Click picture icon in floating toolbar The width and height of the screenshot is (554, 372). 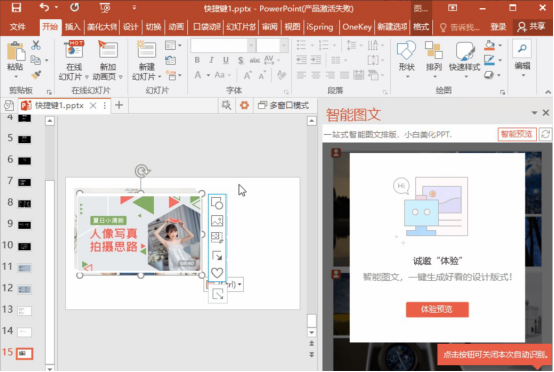pyautogui.click(x=217, y=221)
